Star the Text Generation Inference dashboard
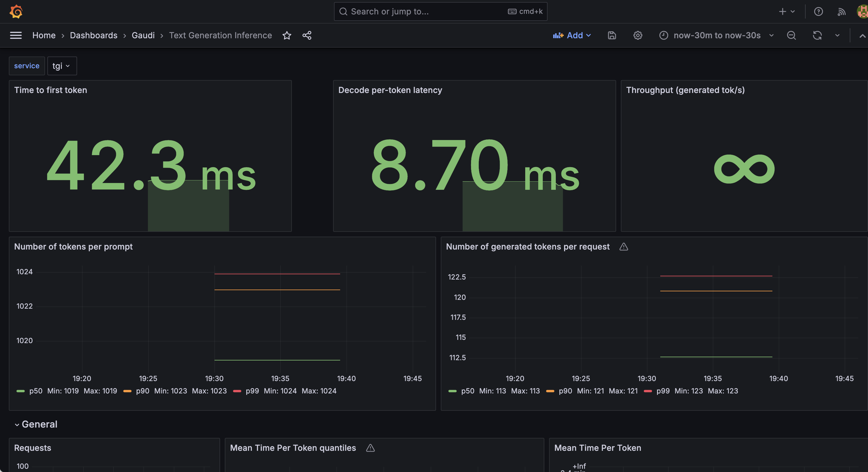The height and width of the screenshot is (472, 868). pos(287,35)
